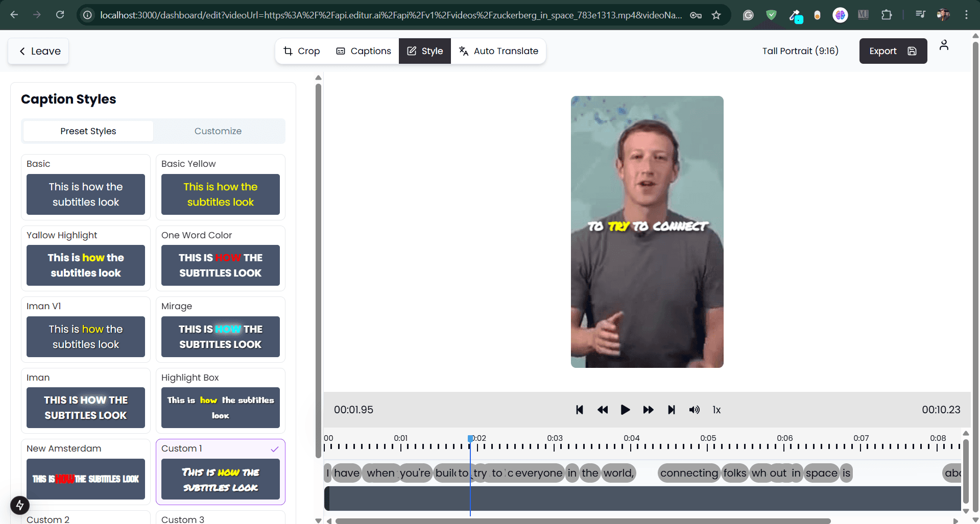980x524 pixels.
Task: Mute the video audio
Action: tap(694, 410)
